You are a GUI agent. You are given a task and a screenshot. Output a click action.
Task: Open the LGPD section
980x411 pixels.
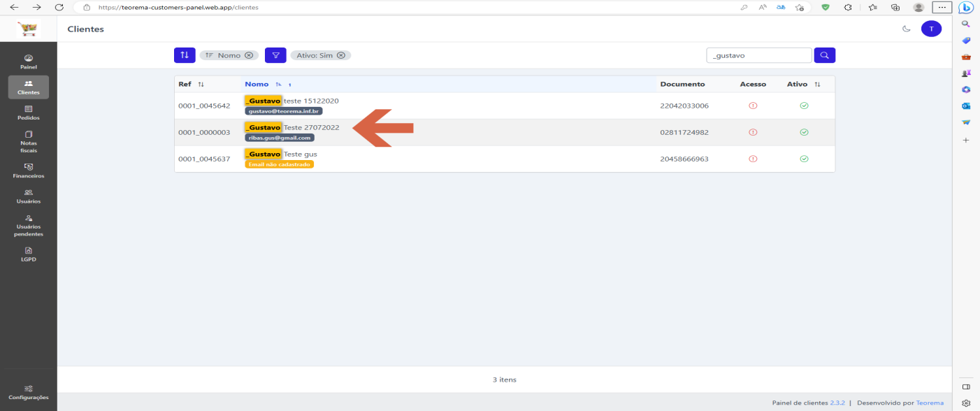[x=29, y=254]
